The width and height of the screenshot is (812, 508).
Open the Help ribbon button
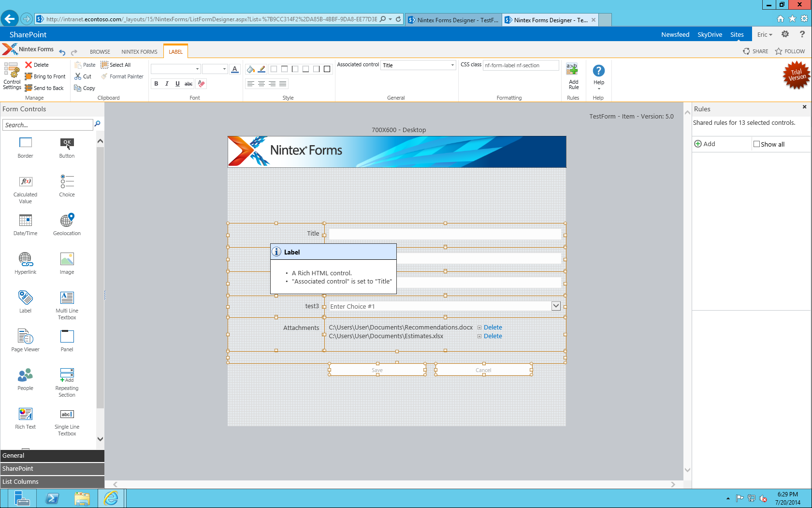[598, 76]
